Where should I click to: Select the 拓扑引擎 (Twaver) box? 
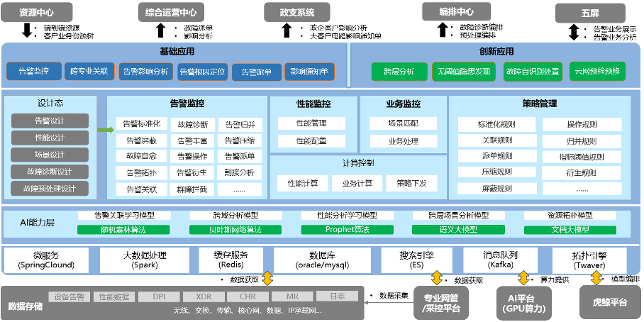tap(591, 260)
